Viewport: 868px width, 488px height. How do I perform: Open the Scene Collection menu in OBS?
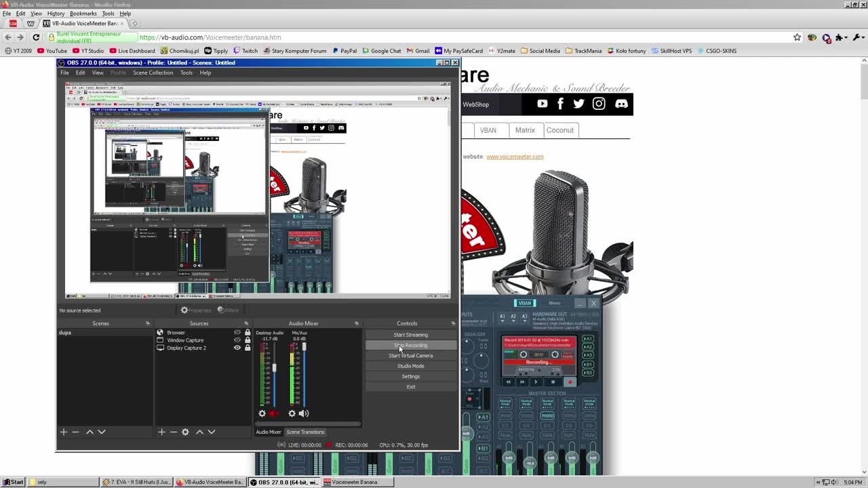[153, 73]
